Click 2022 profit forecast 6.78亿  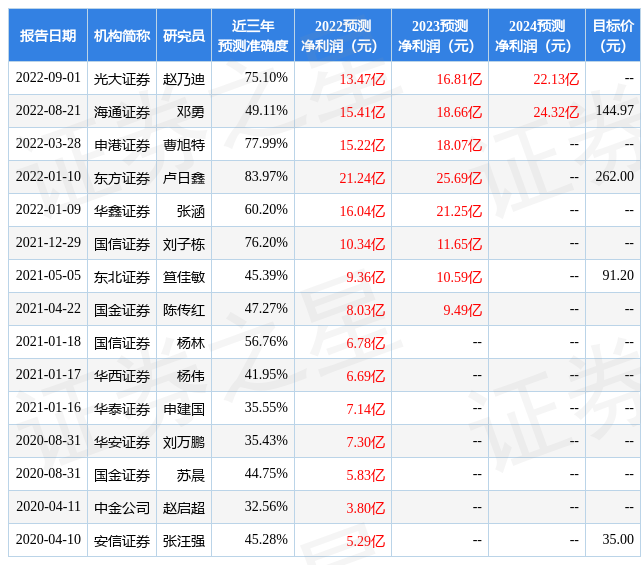click(365, 343)
